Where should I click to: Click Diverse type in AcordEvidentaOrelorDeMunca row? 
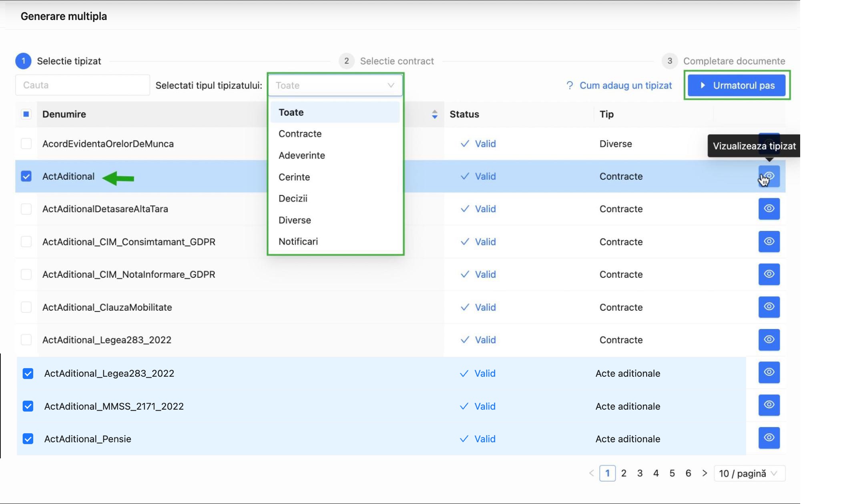616,144
